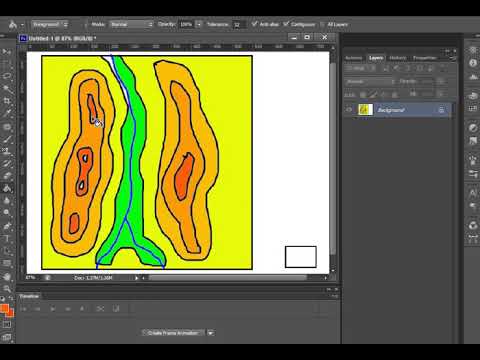Viewport: 480px width, 360px height.
Task: Select the Pen tool
Action: (7, 226)
